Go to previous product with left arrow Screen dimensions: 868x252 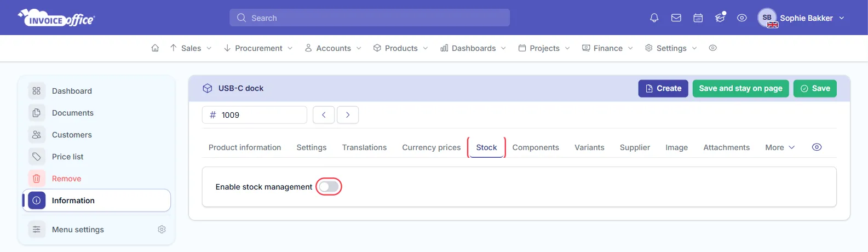[324, 115]
